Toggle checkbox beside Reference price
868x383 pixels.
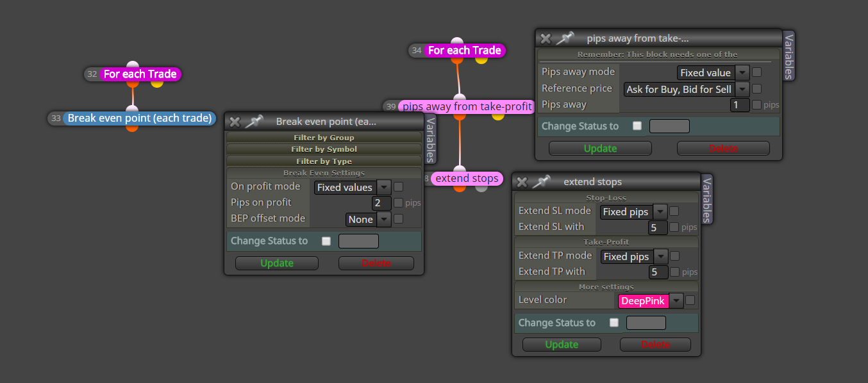click(757, 89)
